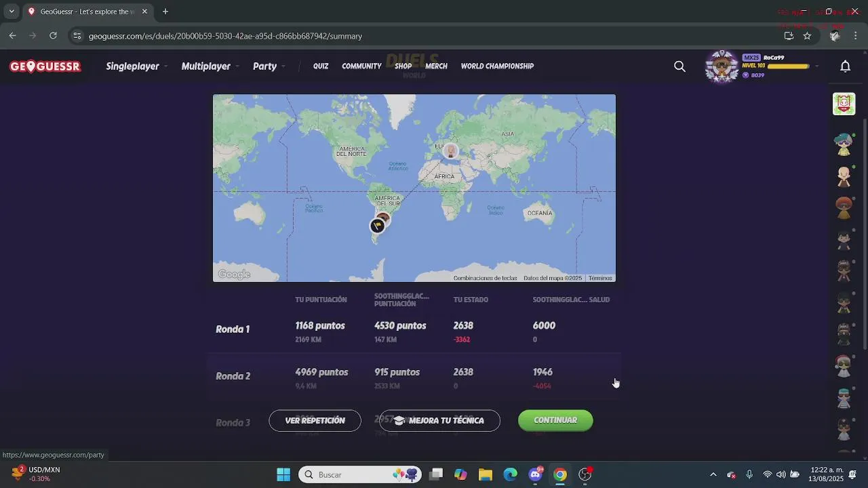Click the "Ronda 1" row label
Viewport: 868px width, 488px height.
click(x=233, y=329)
